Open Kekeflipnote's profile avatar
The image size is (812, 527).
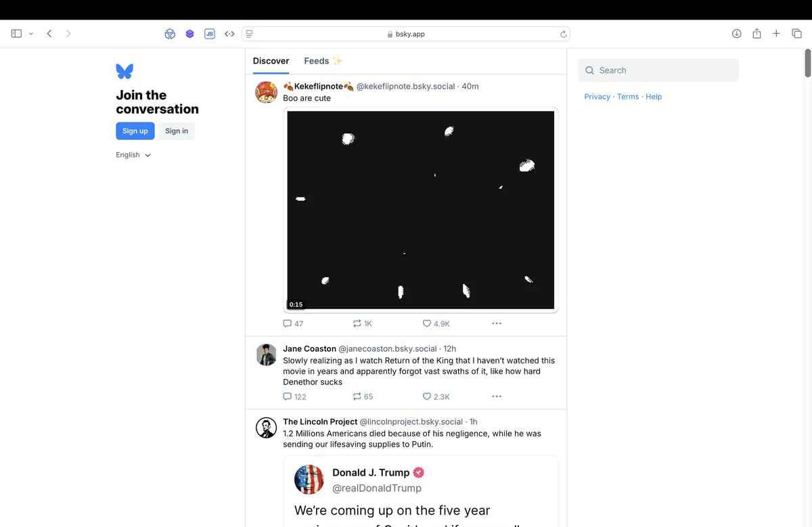[267, 92]
